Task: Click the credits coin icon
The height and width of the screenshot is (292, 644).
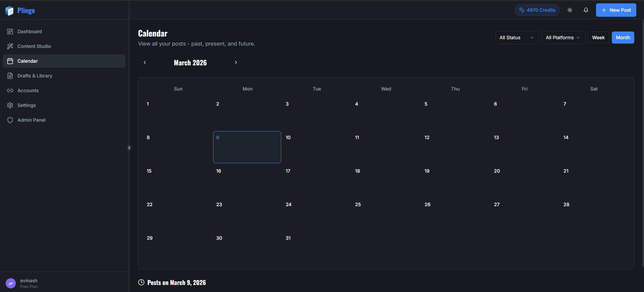Action: point(522,10)
